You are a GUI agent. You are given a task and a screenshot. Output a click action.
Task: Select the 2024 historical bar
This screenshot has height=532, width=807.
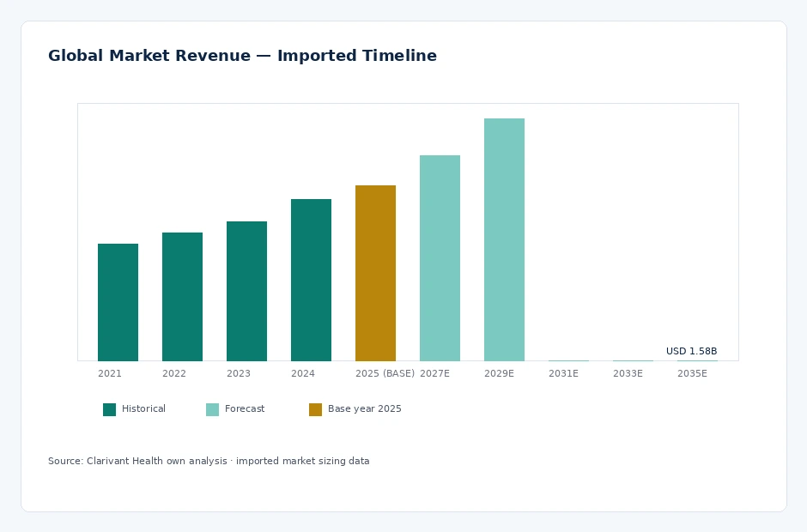click(311, 280)
